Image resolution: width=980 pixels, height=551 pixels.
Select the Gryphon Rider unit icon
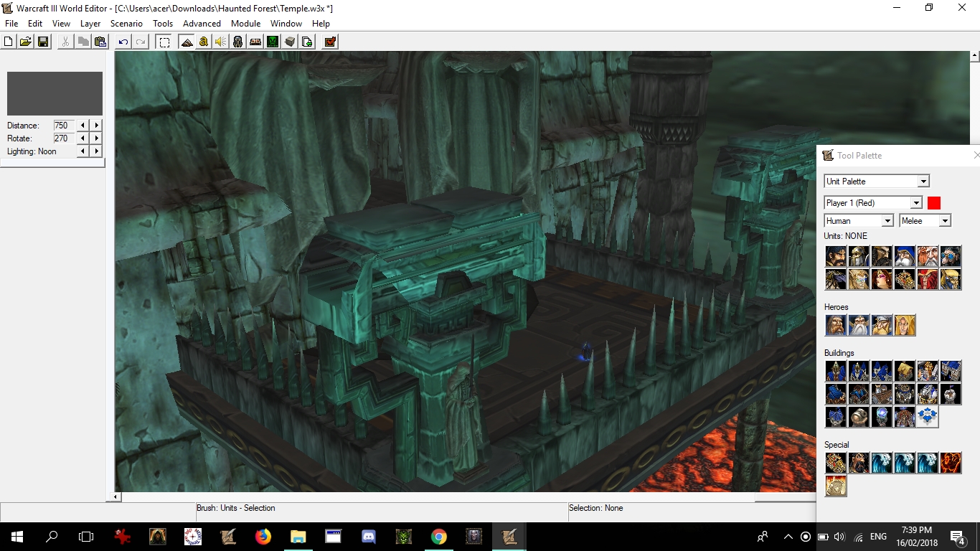(x=836, y=279)
